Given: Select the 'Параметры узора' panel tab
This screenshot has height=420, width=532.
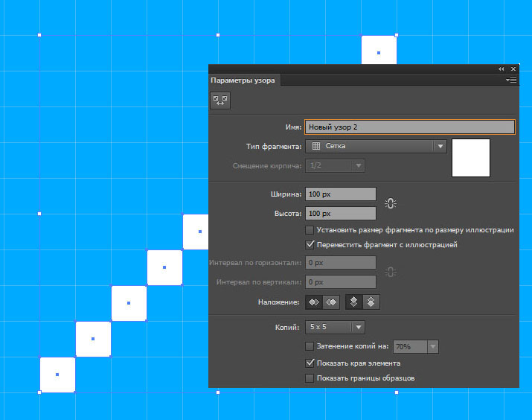Looking at the screenshot, I should pyautogui.click(x=243, y=80).
